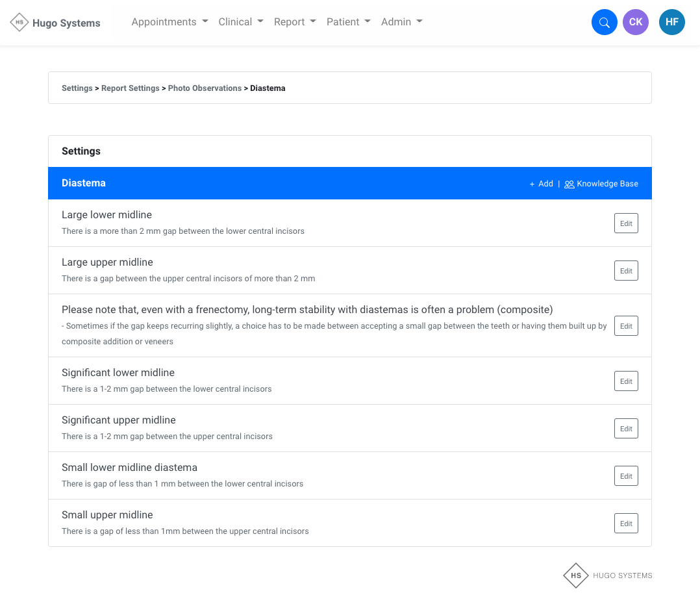700x595 pixels.
Task: Open the Admin menu
Action: coord(402,22)
